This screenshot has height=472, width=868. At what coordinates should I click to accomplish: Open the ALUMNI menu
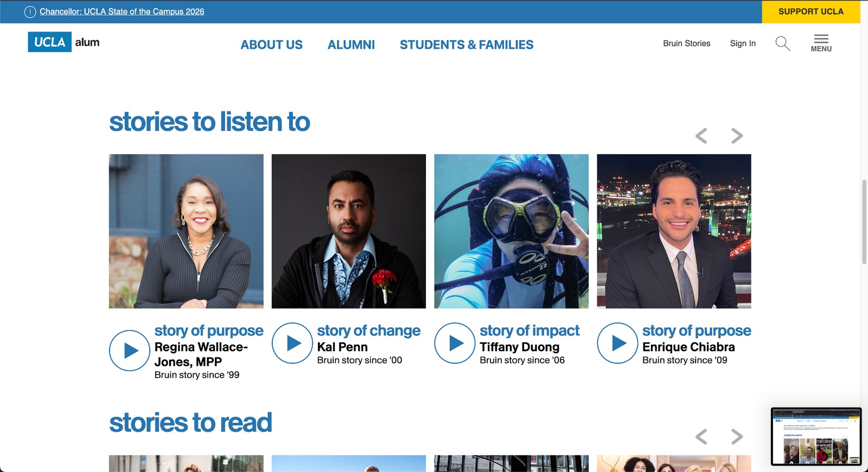tap(351, 45)
